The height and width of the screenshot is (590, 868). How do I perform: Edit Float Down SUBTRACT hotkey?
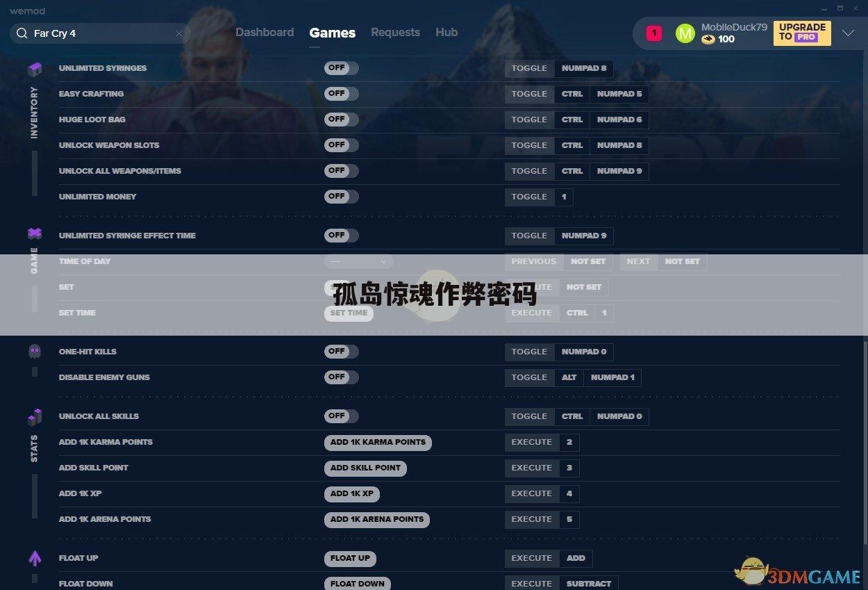(x=589, y=584)
